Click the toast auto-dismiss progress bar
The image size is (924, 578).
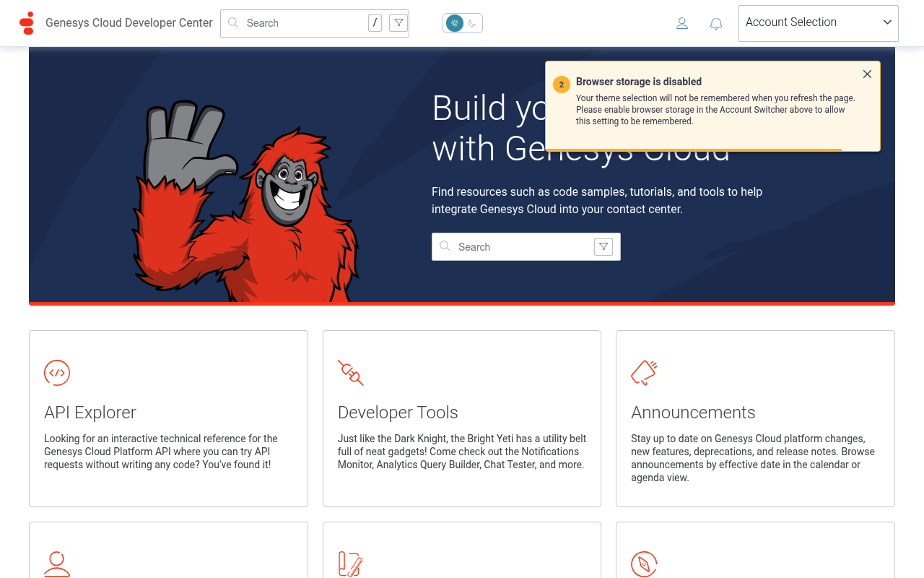[694, 150]
